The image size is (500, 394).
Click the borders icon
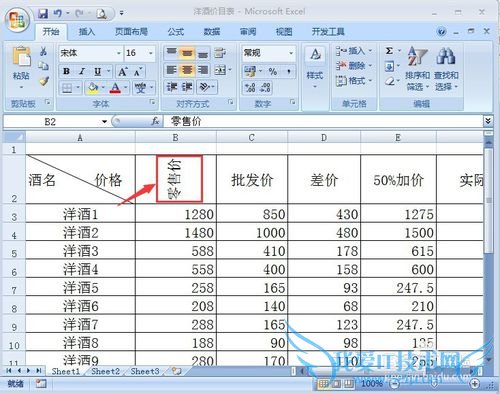[67, 88]
